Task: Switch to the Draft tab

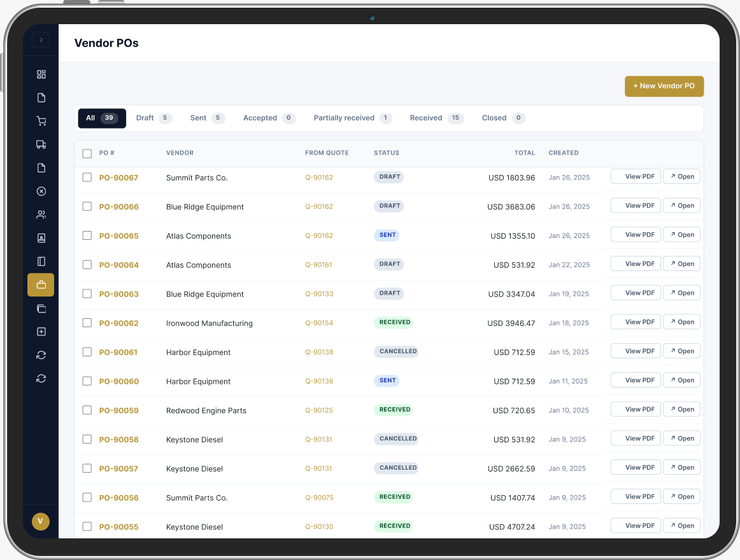Action: click(x=153, y=118)
